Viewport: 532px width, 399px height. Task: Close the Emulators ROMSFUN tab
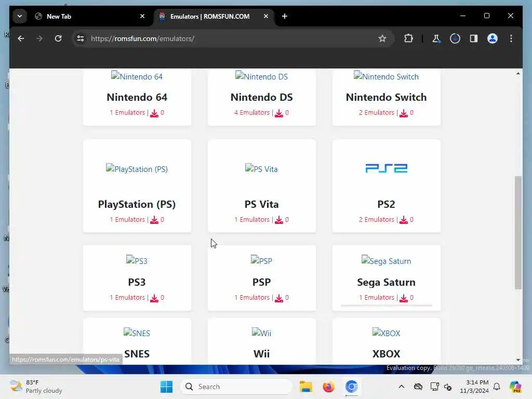[266, 16]
